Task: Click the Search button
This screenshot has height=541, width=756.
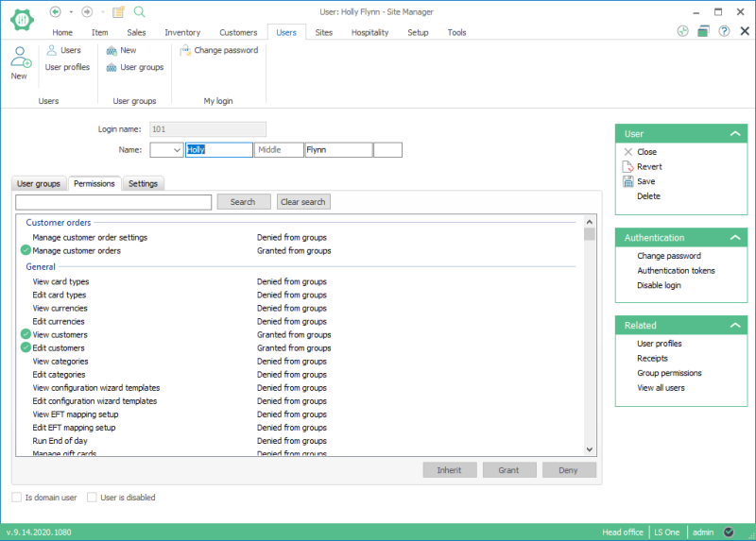Action: tap(244, 202)
